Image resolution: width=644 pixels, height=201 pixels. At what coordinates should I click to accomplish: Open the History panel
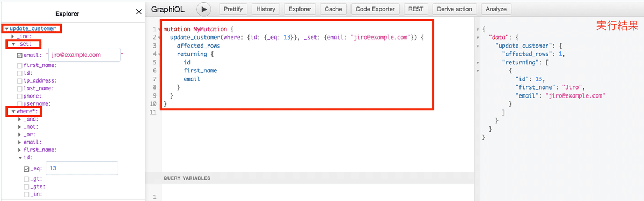click(x=265, y=9)
